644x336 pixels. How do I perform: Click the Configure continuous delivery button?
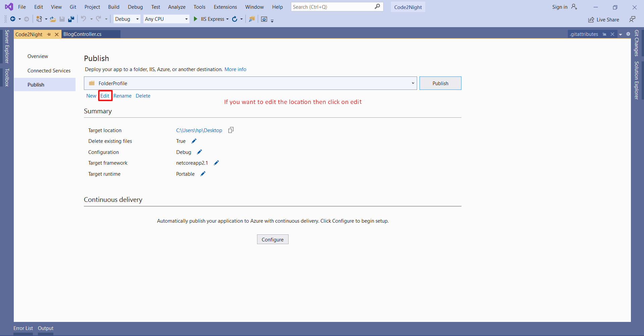click(273, 239)
